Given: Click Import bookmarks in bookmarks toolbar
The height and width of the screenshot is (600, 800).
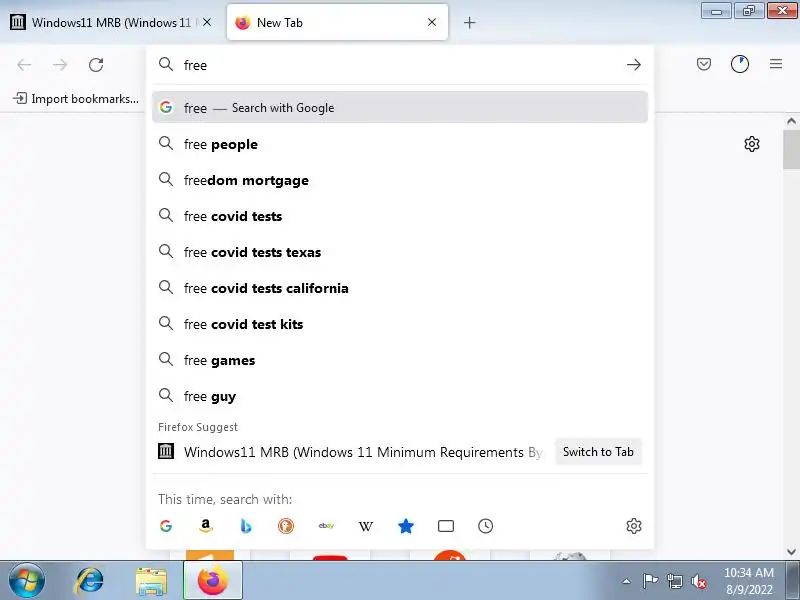Looking at the screenshot, I should (76, 98).
